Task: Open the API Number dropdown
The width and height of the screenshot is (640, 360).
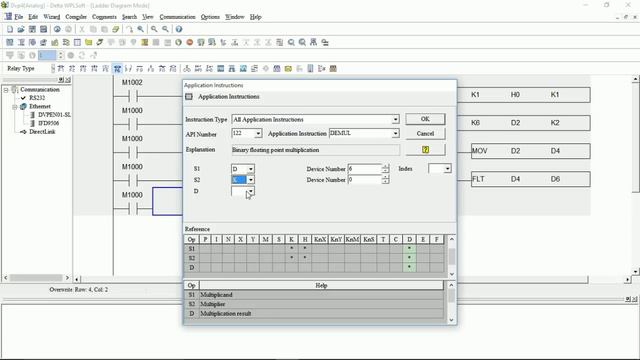Action: pyautogui.click(x=258, y=133)
